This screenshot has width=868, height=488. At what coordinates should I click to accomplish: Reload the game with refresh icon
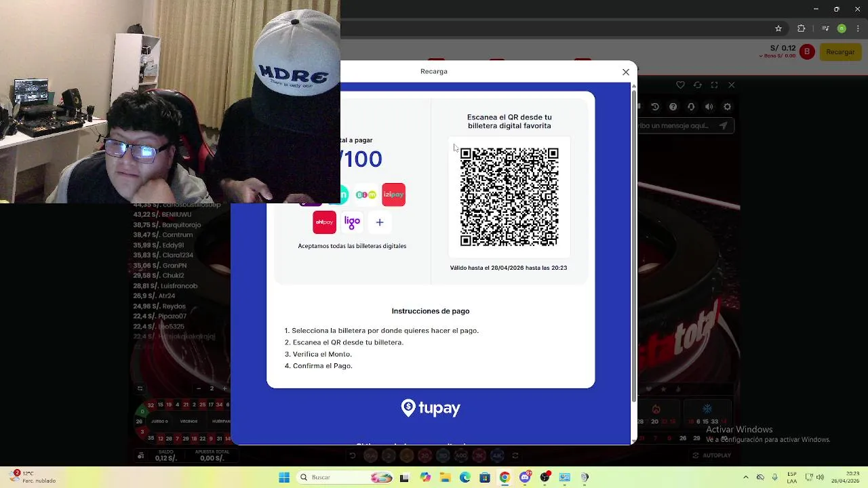(x=697, y=85)
